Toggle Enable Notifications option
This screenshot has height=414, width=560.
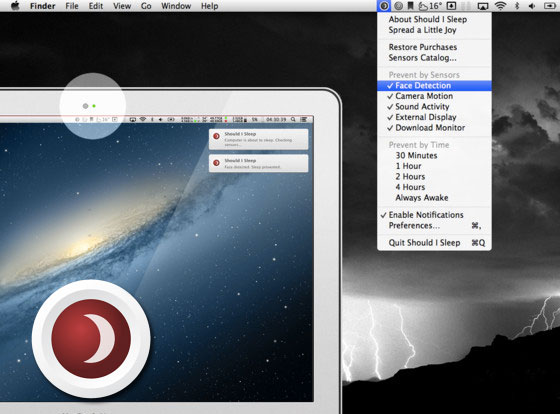pos(434,215)
